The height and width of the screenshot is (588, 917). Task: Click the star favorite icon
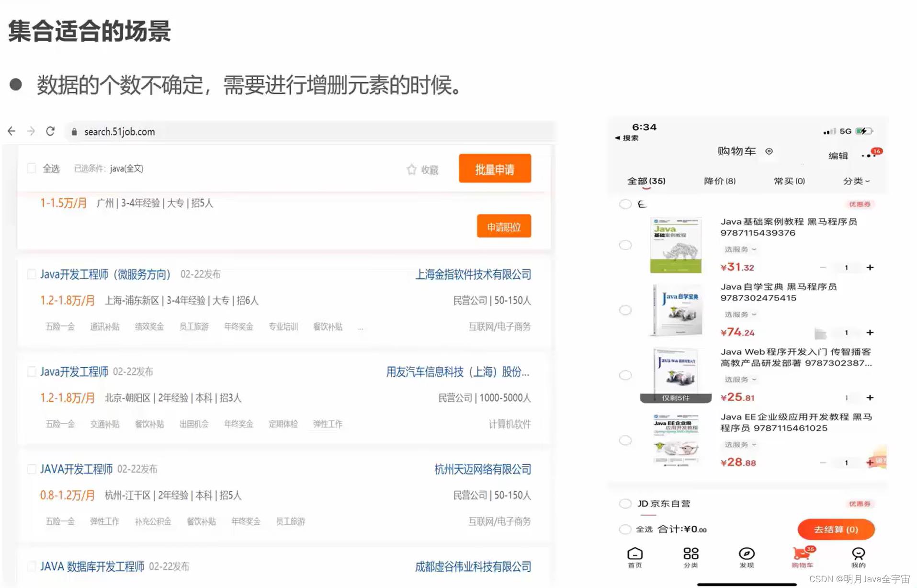pyautogui.click(x=411, y=170)
